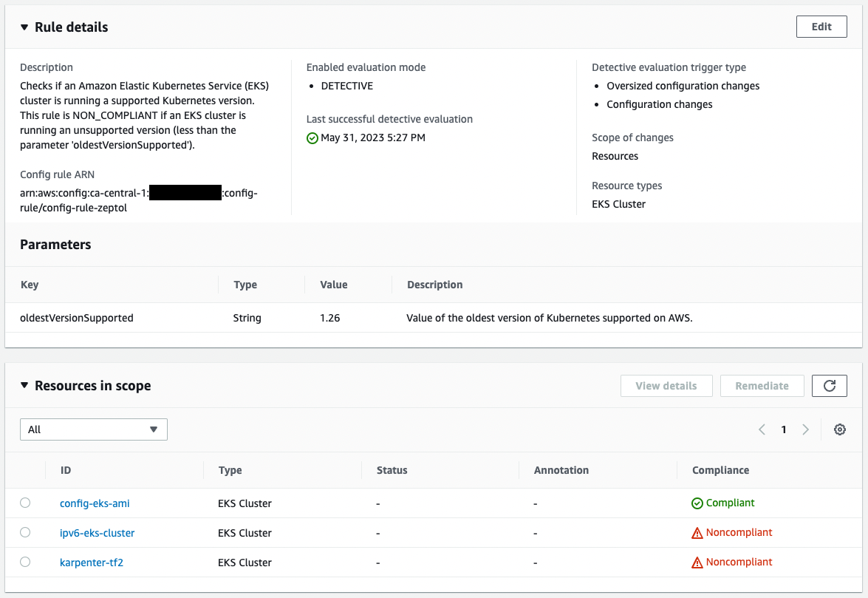Click the success checkmark beside the evaluation date
This screenshot has width=868, height=598.
tap(312, 137)
